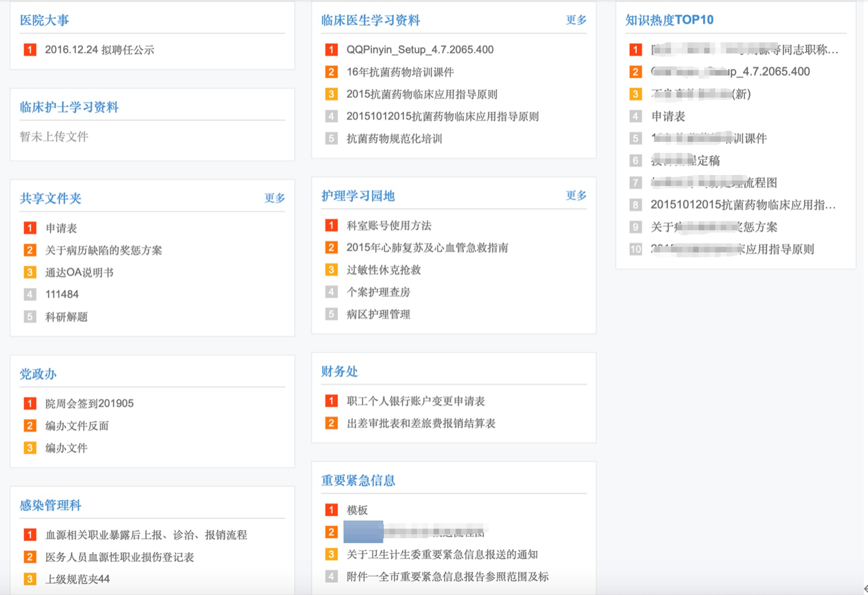Open TOP10 item ending '应用指导原则'
This screenshot has height=595, width=868.
click(732, 249)
